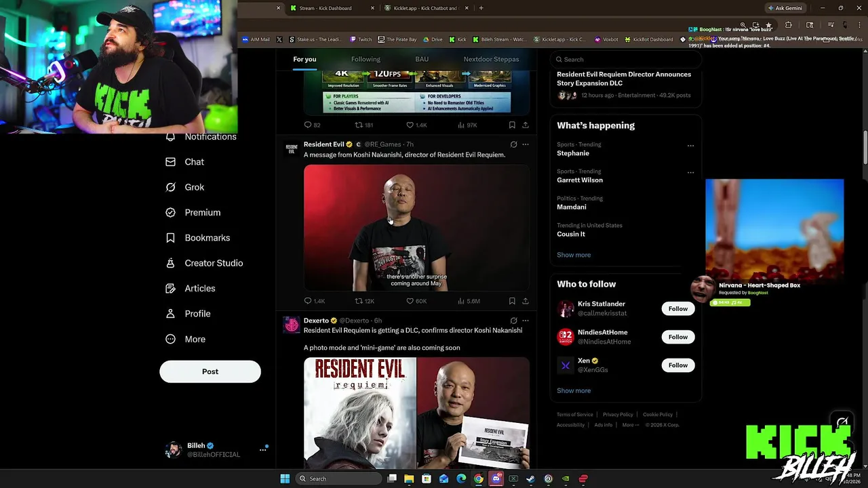
Task: Open the Steam taskbar icon
Action: pos(531,479)
